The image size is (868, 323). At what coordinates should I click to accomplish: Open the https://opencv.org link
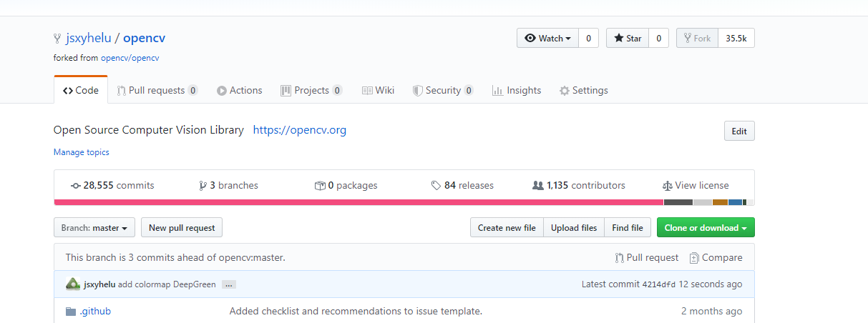pos(300,130)
